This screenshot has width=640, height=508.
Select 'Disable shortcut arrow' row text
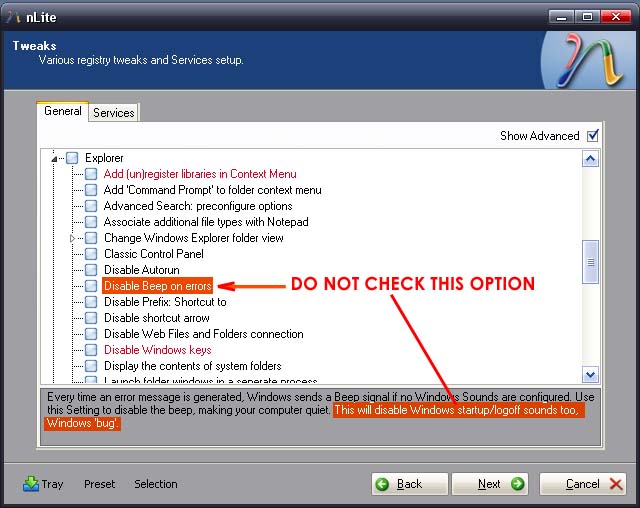click(x=157, y=318)
